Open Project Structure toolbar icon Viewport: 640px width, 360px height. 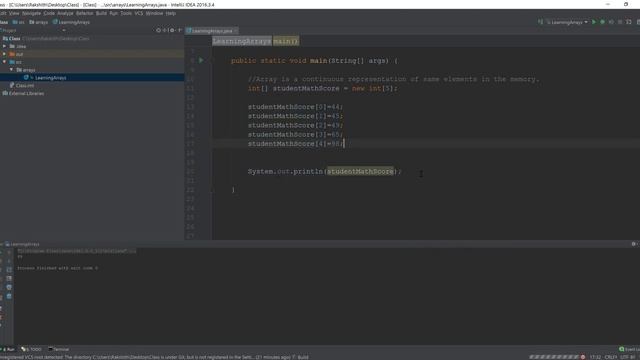(x=629, y=22)
